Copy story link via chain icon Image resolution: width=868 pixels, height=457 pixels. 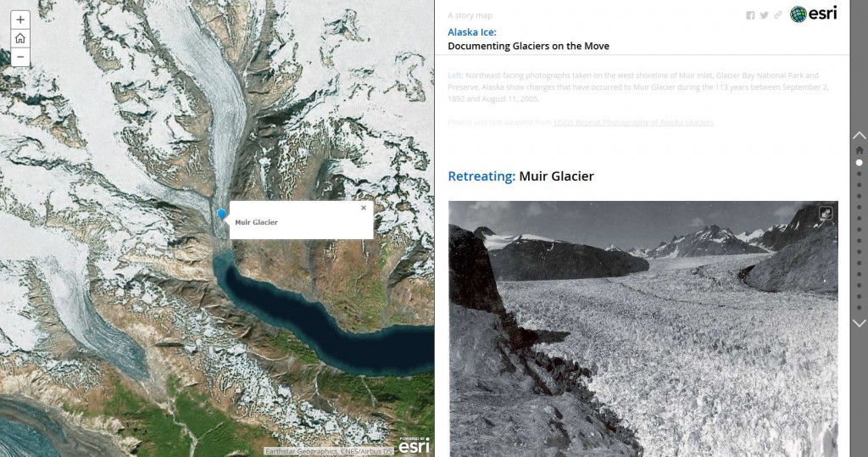coord(778,15)
